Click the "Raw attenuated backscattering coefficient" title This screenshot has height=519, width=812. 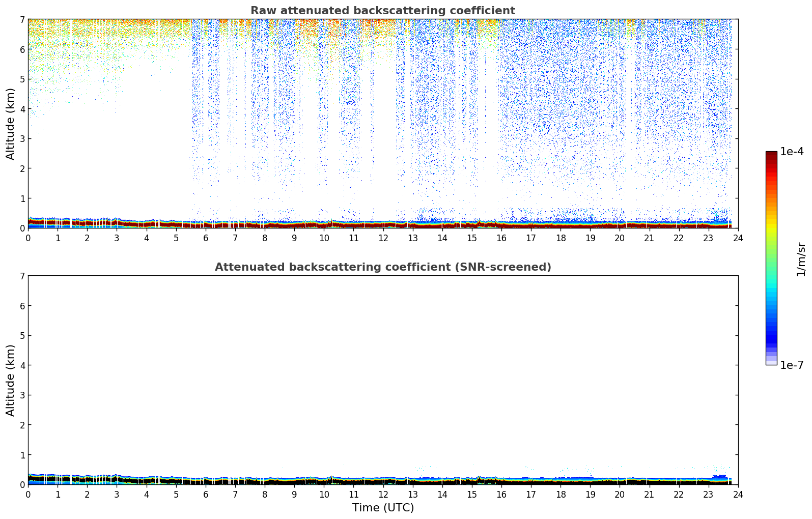click(382, 11)
